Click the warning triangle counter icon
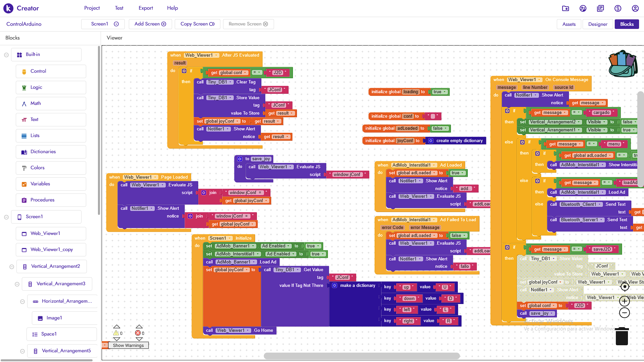The image size is (644, 362). (x=116, y=333)
